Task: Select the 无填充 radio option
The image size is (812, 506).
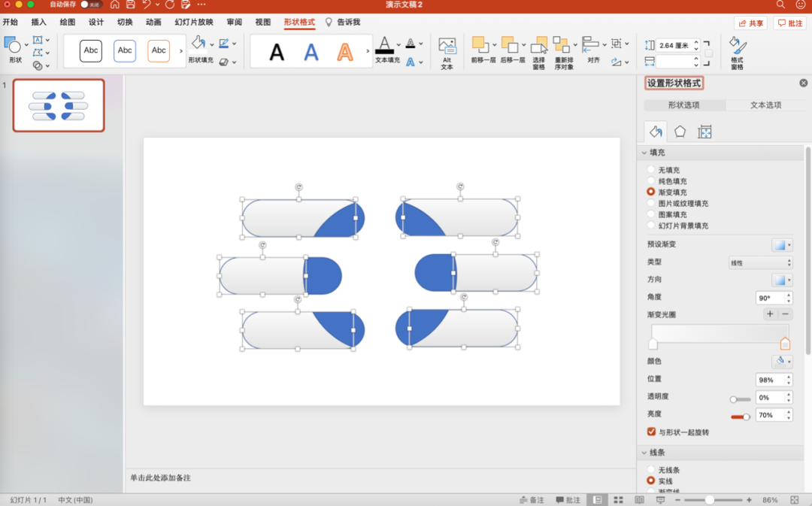Action: click(651, 170)
